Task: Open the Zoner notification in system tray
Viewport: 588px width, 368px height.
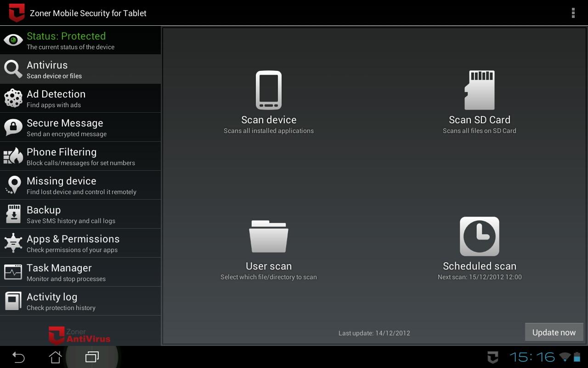Action: pos(493,357)
